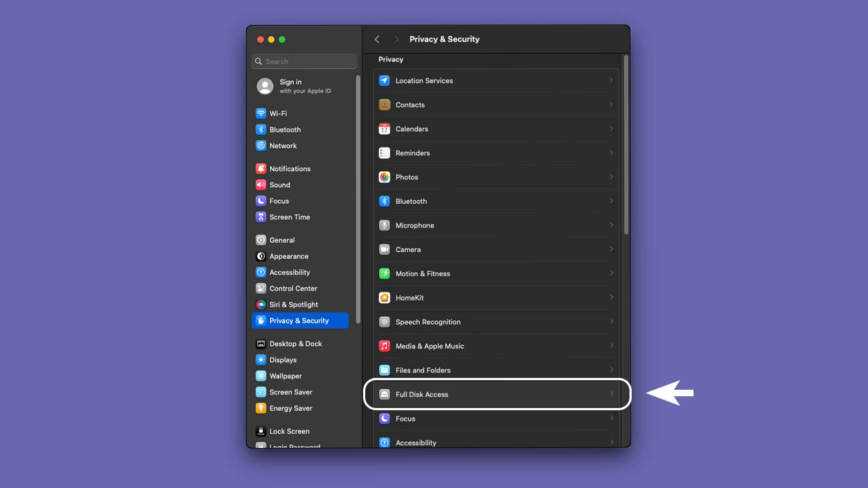This screenshot has height=488, width=868.
Task: Click the Media & Apple Music note icon
Action: pos(385,346)
